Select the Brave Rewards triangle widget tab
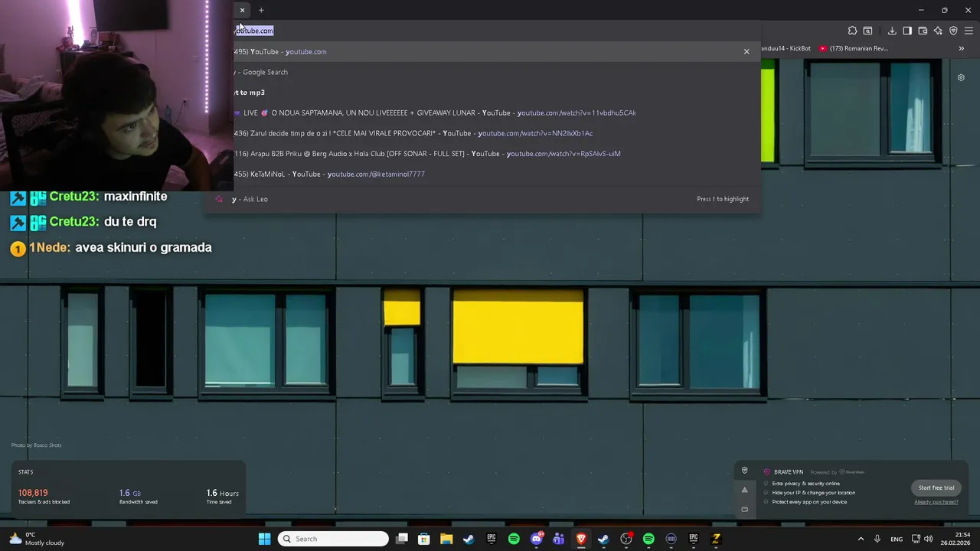 coord(744,490)
